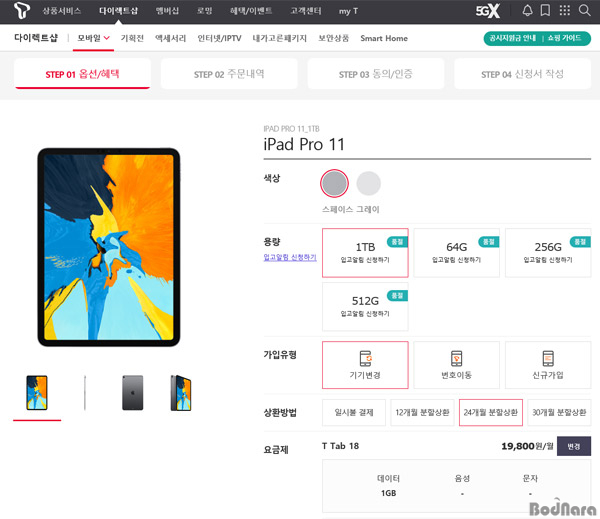Select angled view iPad thumbnail
This screenshot has height=519, width=600.
(181, 393)
